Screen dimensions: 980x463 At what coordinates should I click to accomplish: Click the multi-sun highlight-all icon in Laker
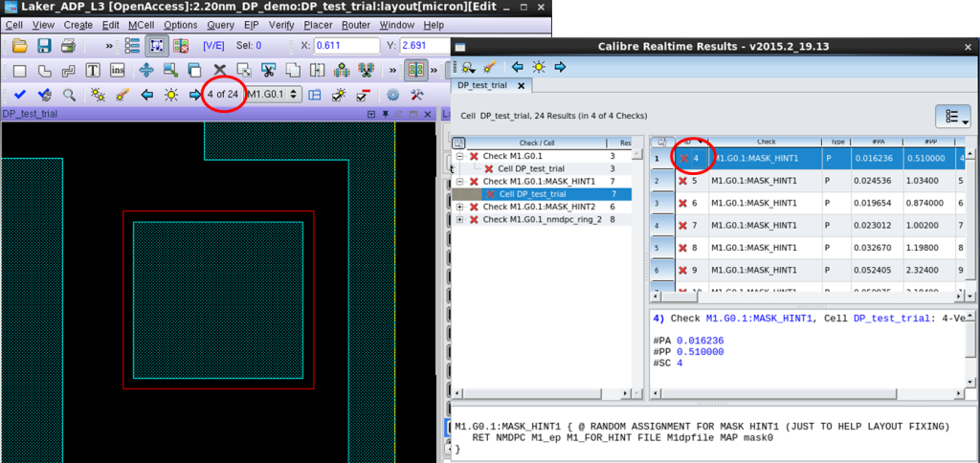98,95
